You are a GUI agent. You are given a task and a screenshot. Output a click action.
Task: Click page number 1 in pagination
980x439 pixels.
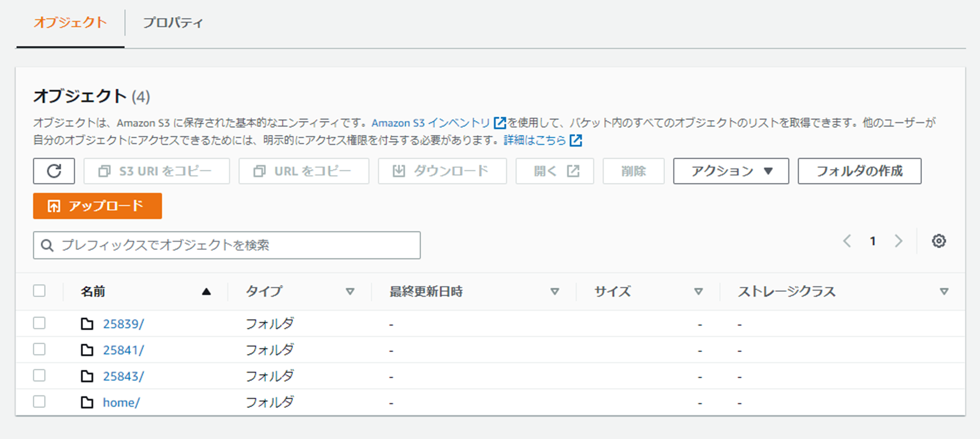(x=873, y=241)
